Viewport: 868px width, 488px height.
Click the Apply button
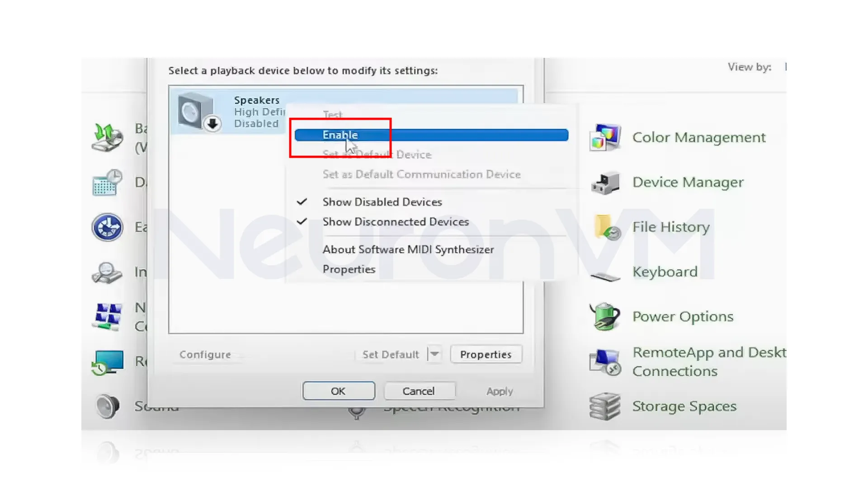tap(500, 391)
